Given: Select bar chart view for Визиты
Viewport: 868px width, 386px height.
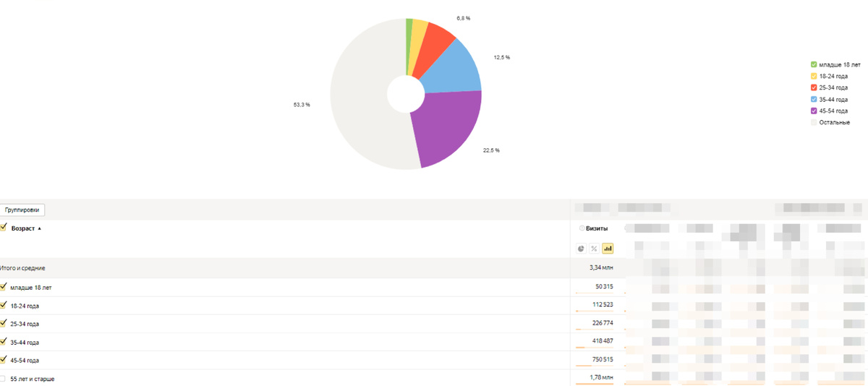Looking at the screenshot, I should [608, 249].
